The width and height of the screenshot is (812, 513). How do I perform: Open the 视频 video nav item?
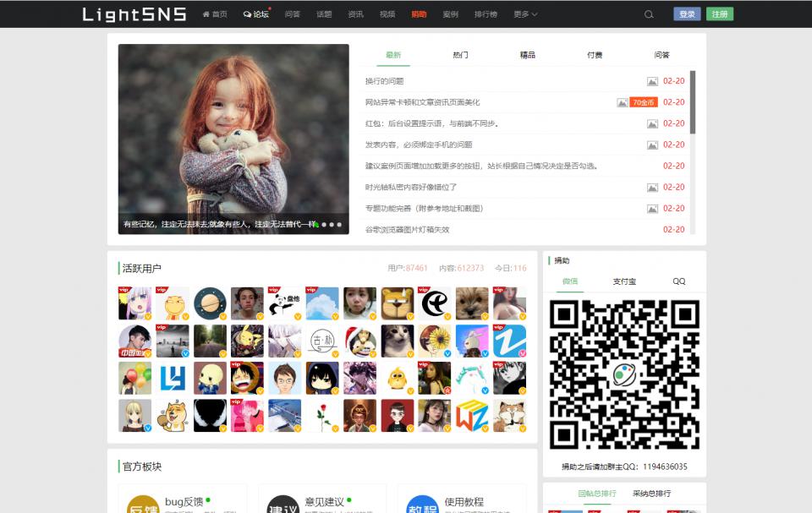click(x=387, y=14)
